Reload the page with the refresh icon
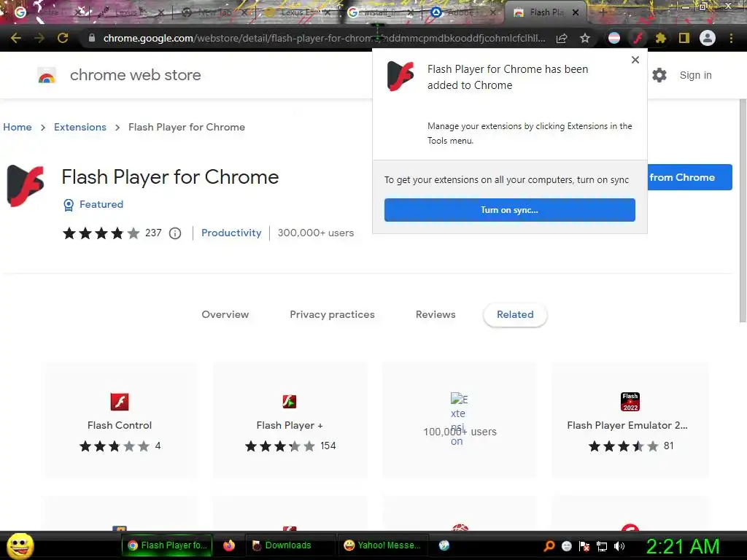This screenshot has width=747, height=560. pyautogui.click(x=63, y=38)
